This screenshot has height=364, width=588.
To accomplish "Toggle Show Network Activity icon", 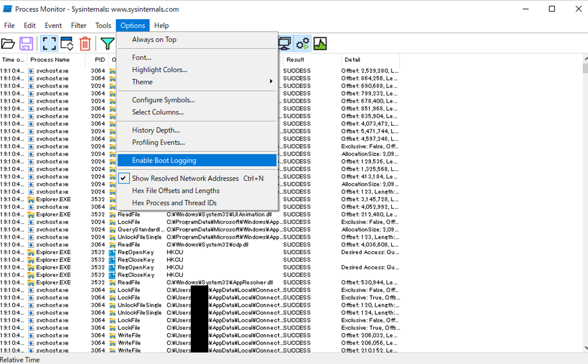I will point(285,44).
